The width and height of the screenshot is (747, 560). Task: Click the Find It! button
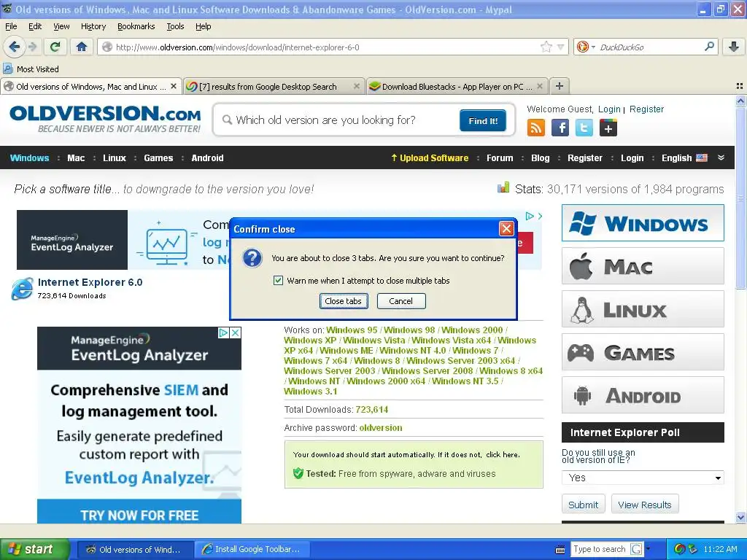(483, 120)
